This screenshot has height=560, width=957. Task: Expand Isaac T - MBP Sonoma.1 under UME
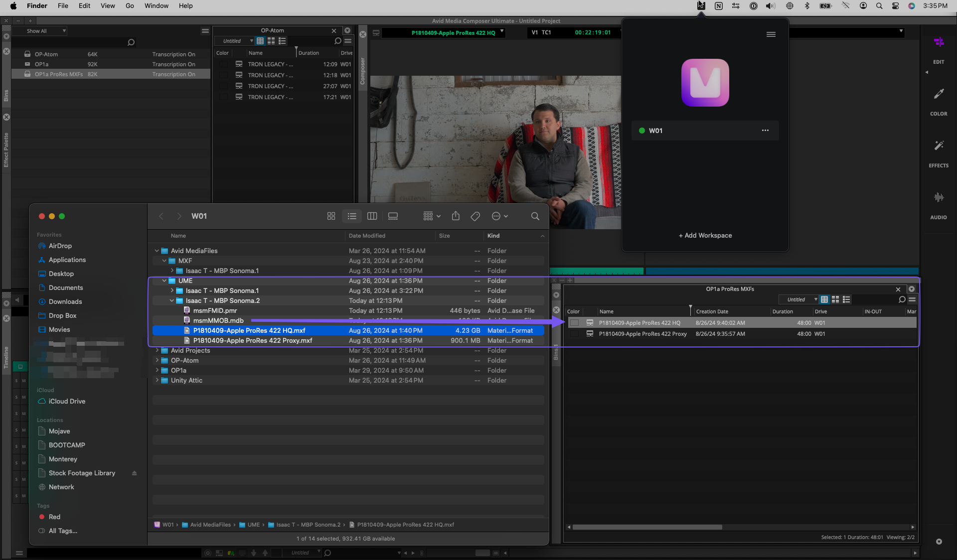pos(172,291)
